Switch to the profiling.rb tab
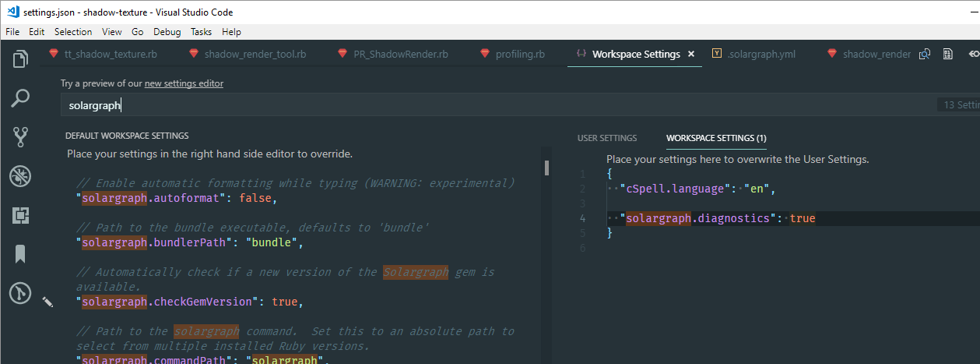Screen dimensions: 980x364 [x=519, y=55]
